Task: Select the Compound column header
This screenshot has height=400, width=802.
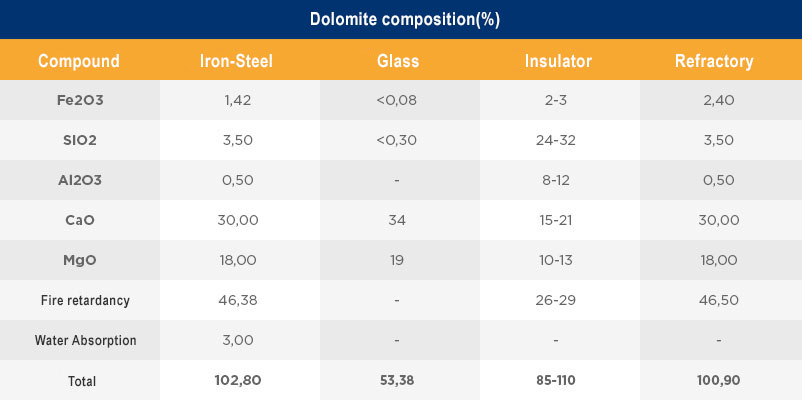Action: point(79,61)
